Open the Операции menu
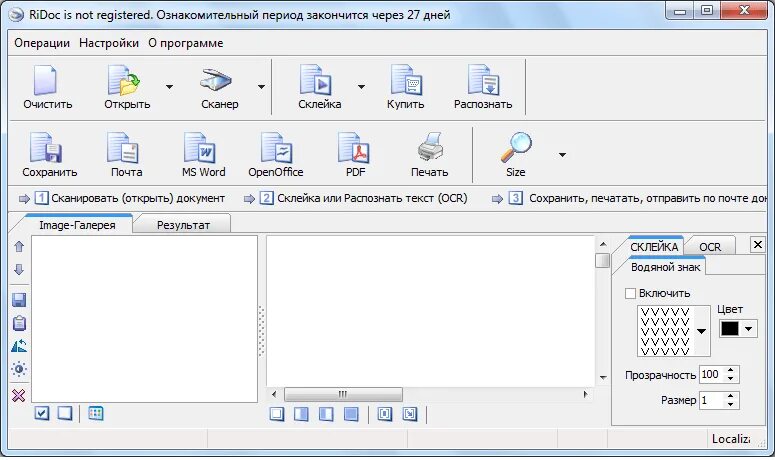Screen dimensions: 775x460 click(x=42, y=43)
